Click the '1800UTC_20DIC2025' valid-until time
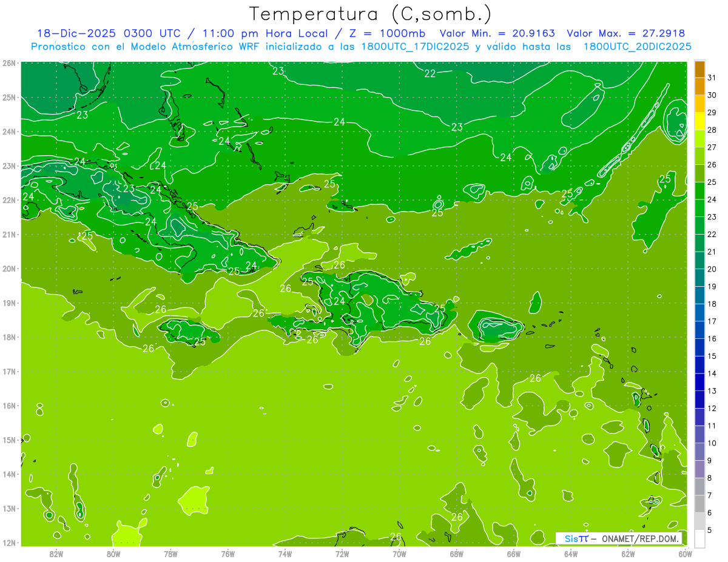The height and width of the screenshot is (562, 728). point(637,47)
